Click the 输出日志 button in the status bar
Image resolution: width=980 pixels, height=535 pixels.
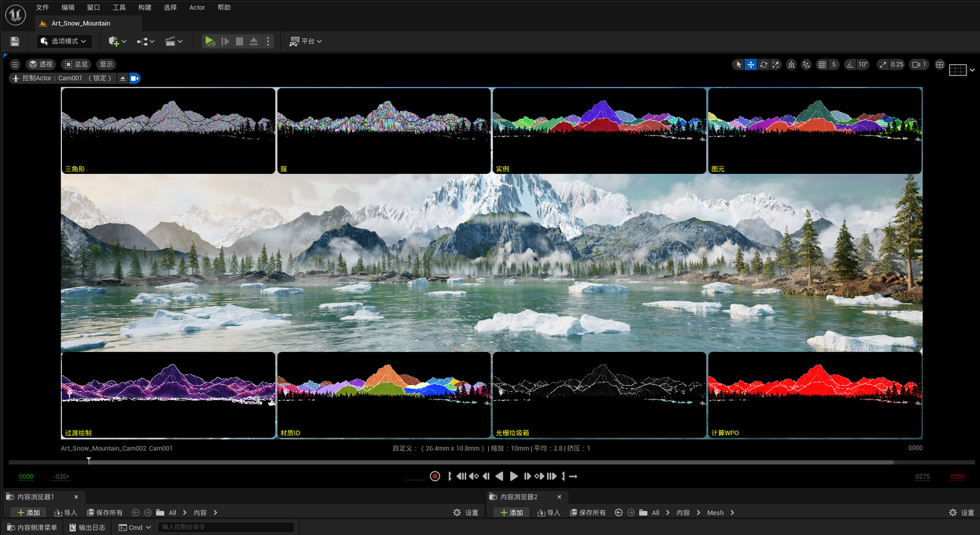[x=87, y=527]
